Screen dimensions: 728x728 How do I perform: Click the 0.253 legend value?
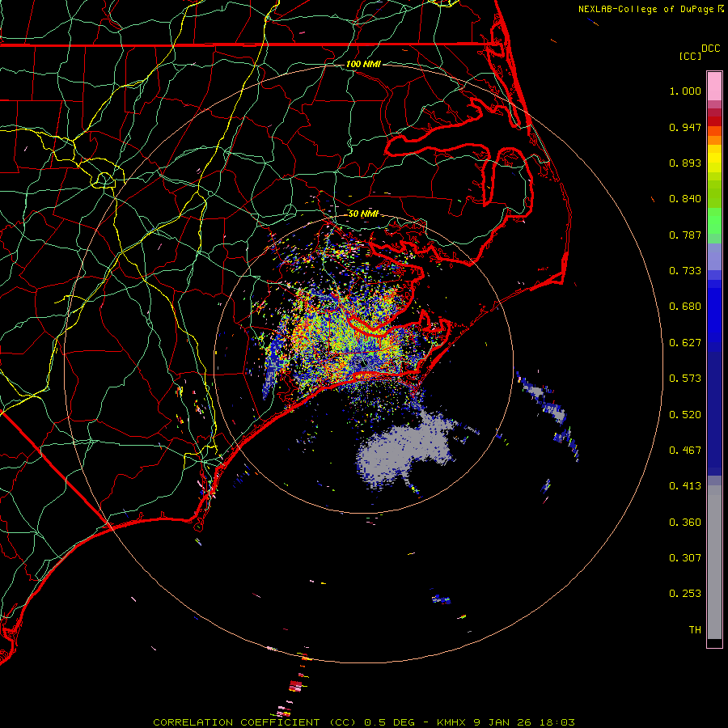[685, 594]
